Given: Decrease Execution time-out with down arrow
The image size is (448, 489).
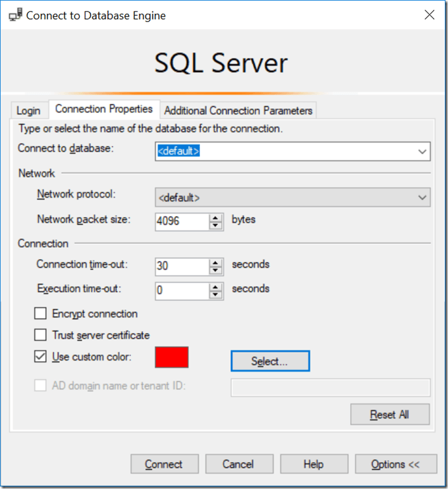Looking at the screenshot, I should point(216,295).
